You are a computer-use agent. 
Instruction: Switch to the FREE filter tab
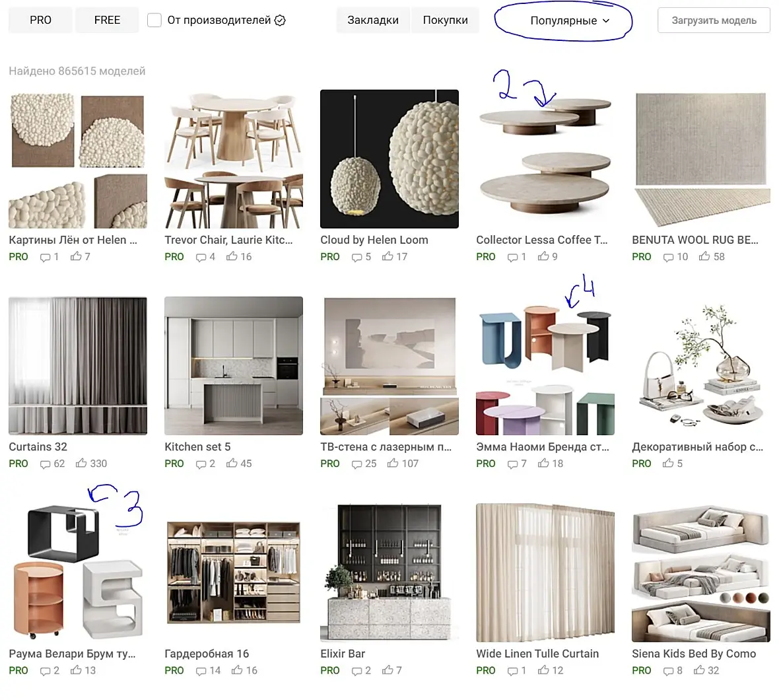point(108,20)
